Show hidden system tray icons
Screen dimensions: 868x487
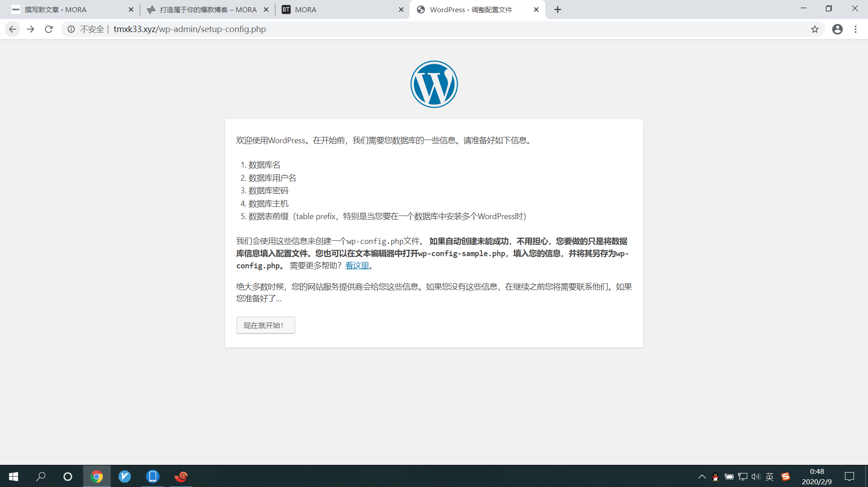tap(702, 476)
